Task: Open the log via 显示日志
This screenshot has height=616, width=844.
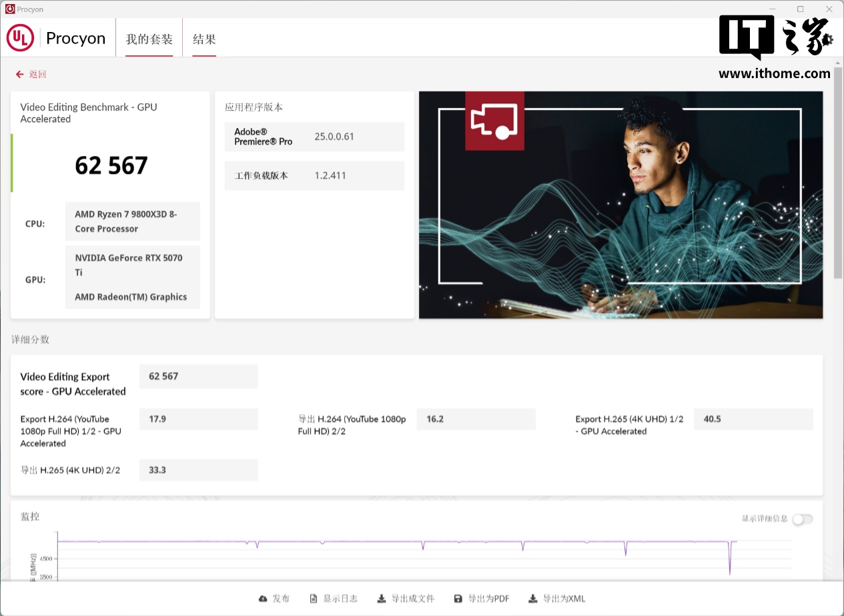Action: [x=334, y=599]
